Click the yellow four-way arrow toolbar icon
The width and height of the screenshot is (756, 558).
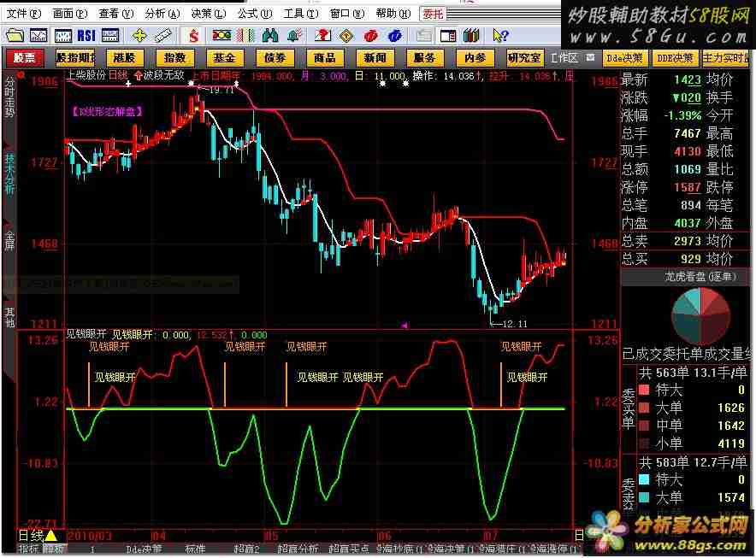pos(139,35)
